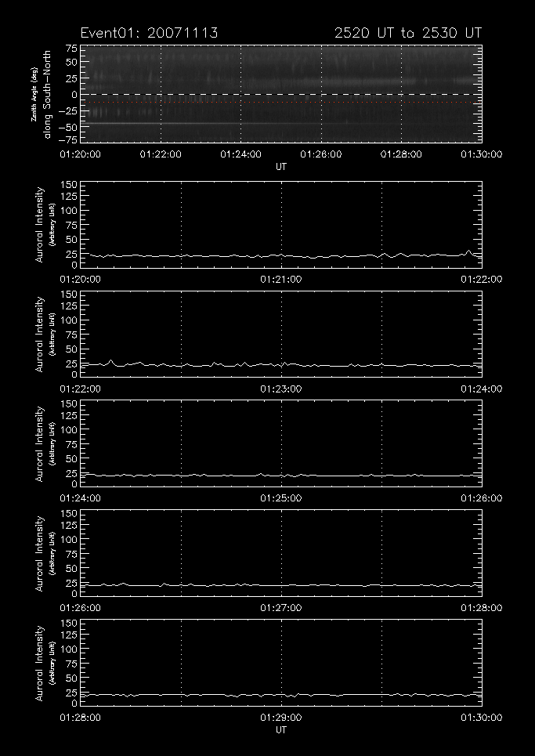
Task: Click "Auroral Intensity" label of 01:22–01:24 plot
Action: coord(39,334)
